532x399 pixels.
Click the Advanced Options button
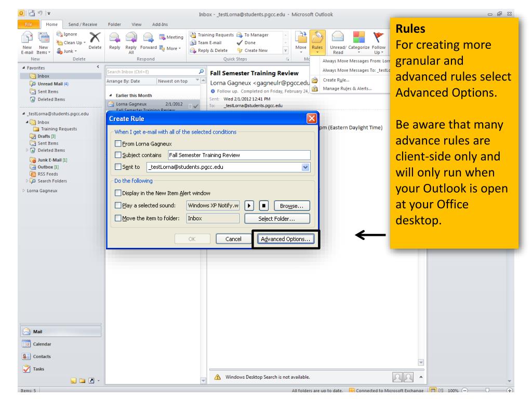pos(286,240)
